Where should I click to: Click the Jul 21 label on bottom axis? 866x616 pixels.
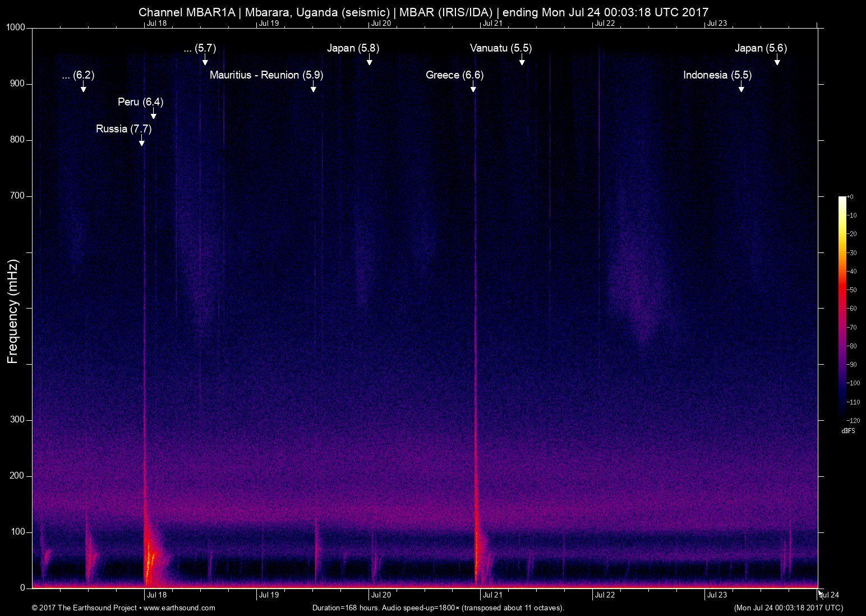[492, 595]
